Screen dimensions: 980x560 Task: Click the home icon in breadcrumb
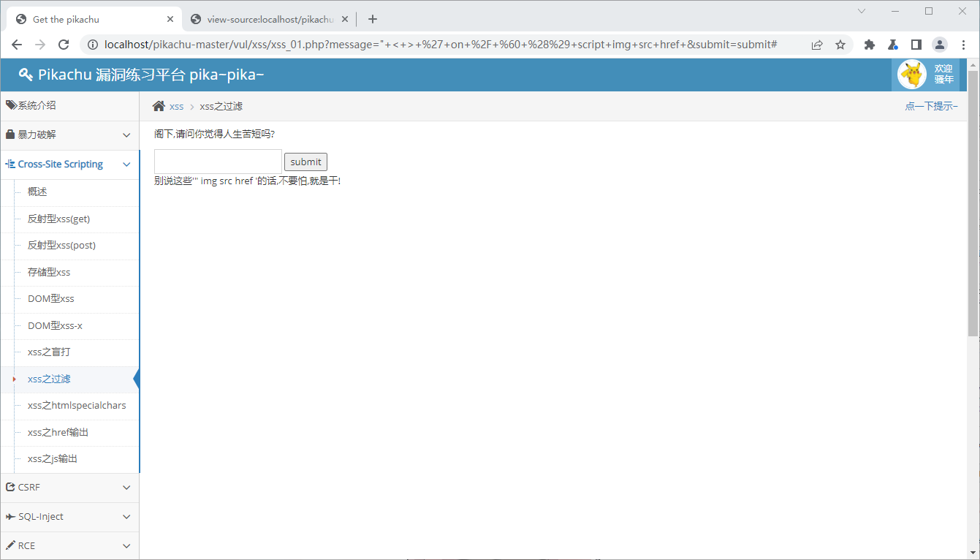tap(159, 107)
